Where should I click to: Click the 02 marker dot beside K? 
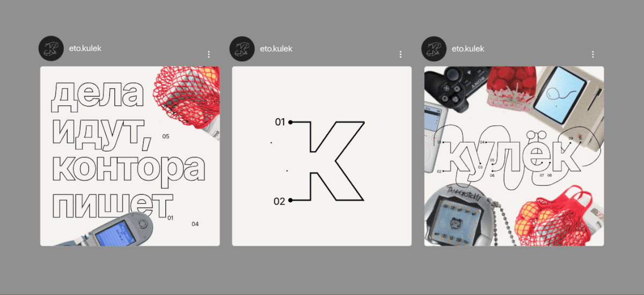click(x=290, y=200)
